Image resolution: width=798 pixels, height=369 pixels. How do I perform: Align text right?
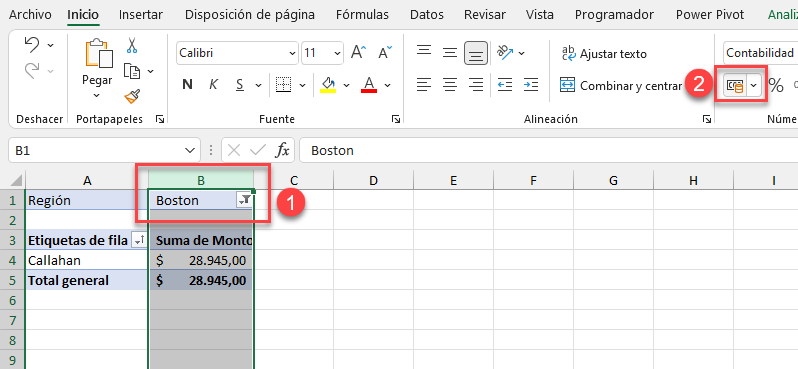tap(476, 85)
